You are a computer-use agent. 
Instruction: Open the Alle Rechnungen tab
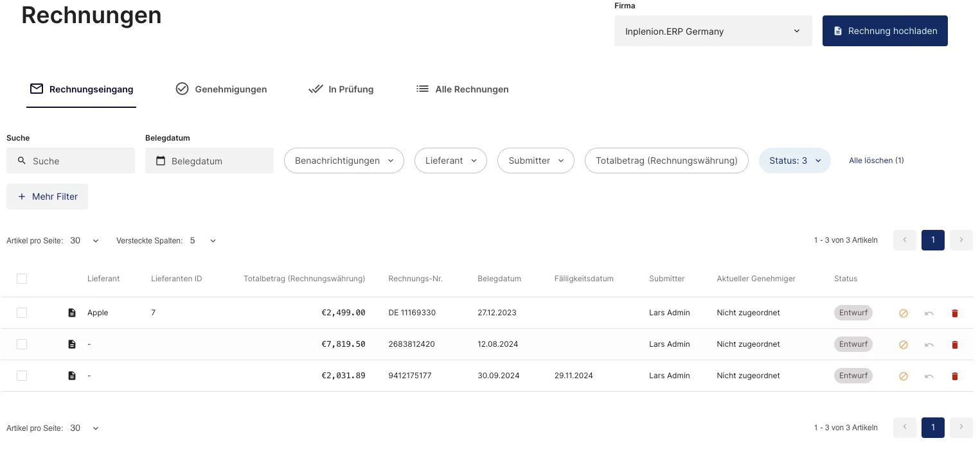pos(462,89)
